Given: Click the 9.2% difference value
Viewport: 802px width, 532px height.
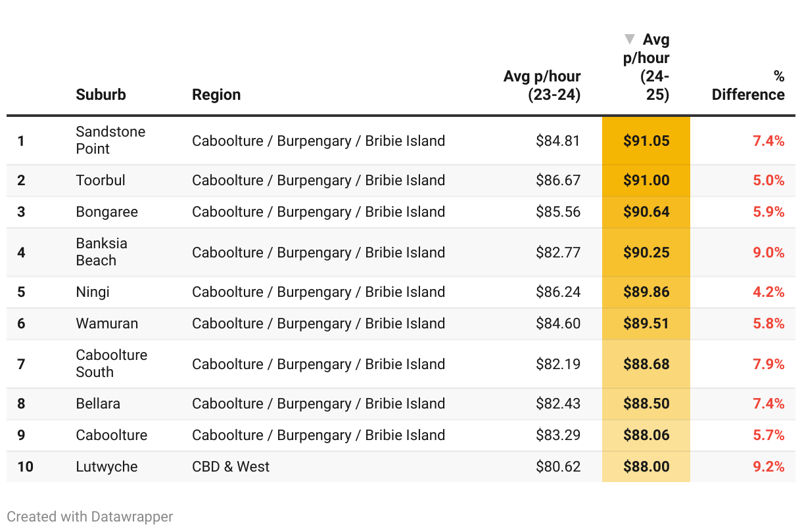Looking at the screenshot, I should [x=768, y=467].
